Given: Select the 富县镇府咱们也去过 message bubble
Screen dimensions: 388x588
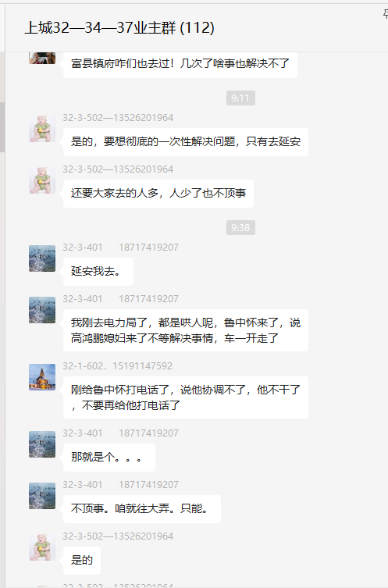Looking at the screenshot, I should click(x=180, y=64).
